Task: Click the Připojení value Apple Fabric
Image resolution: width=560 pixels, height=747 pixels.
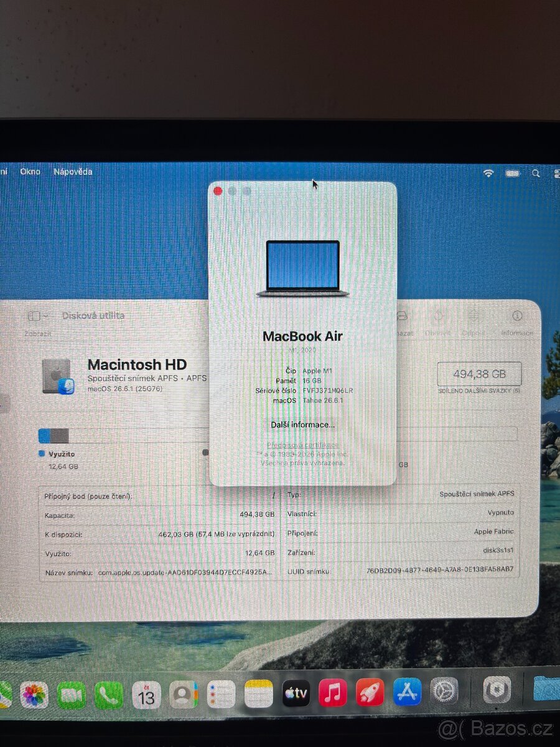Action: point(495,532)
